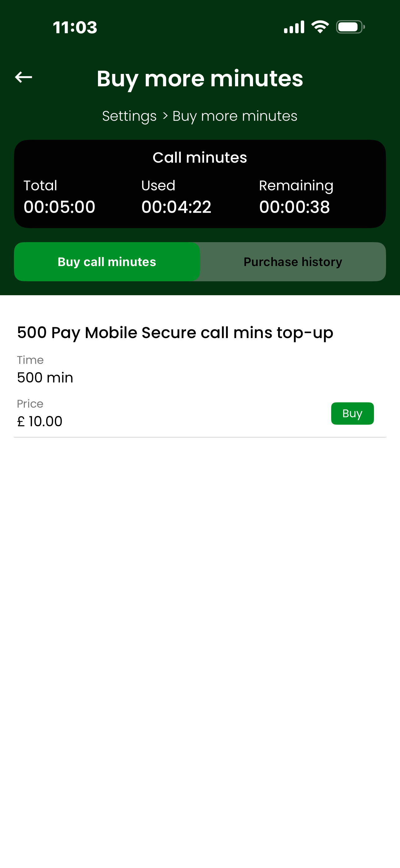Tap the back arrow icon
This screenshot has width=400, height=868.
tap(24, 77)
